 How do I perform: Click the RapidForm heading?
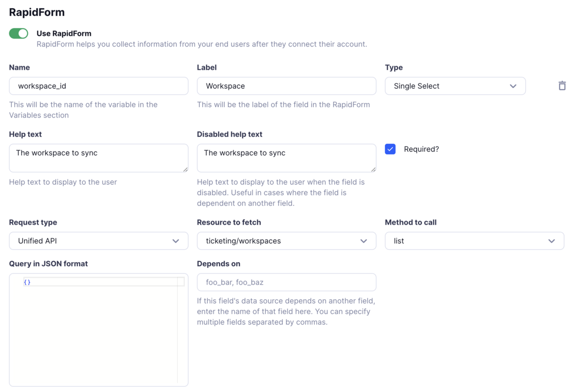coord(36,12)
